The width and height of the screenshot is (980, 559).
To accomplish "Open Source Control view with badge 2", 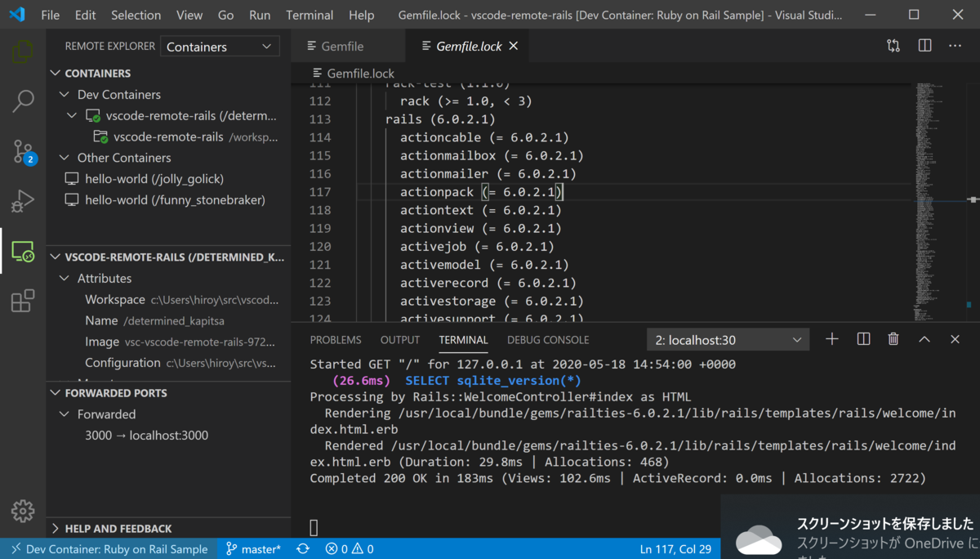I will [x=23, y=151].
